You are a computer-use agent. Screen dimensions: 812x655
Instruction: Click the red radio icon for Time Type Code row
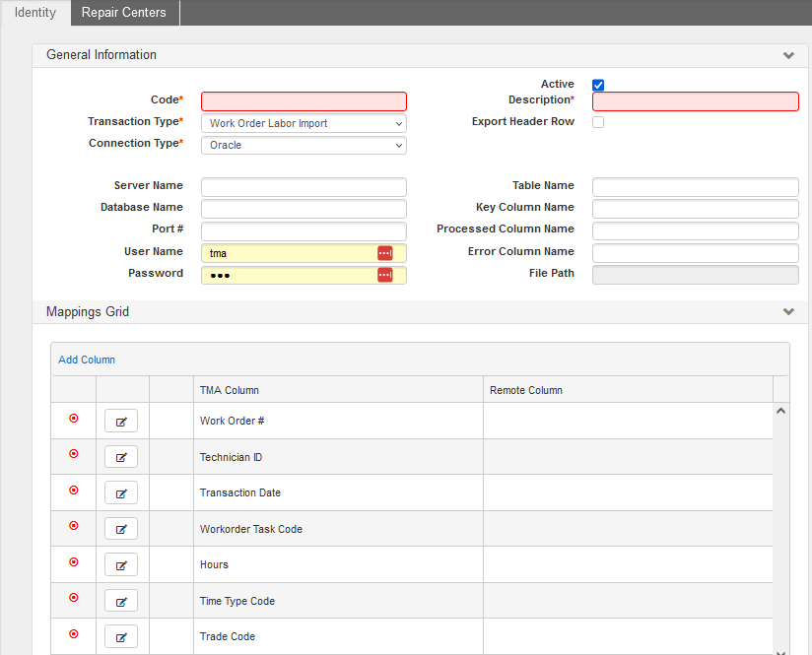point(73,598)
